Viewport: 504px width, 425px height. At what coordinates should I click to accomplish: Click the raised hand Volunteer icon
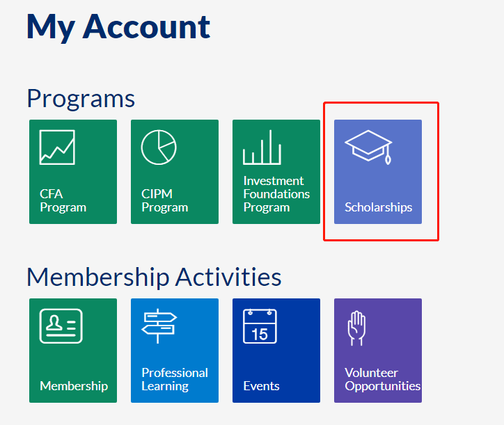(x=356, y=328)
